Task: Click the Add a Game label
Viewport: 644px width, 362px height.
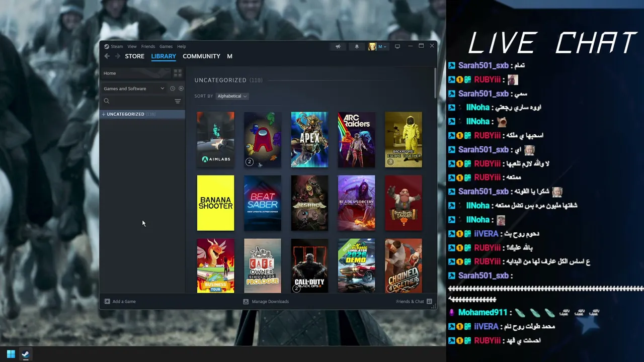Action: 124,302
